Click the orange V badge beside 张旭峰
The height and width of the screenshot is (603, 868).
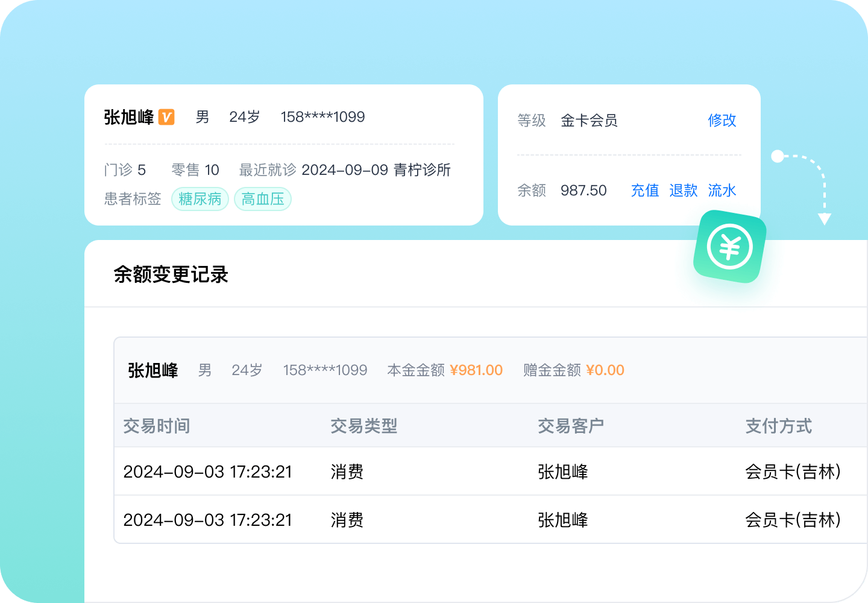click(x=166, y=117)
